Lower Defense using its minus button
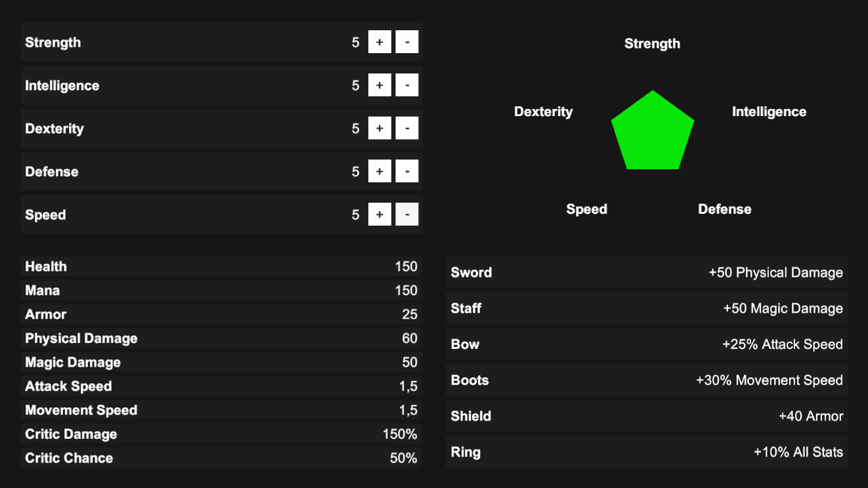Viewport: 868px width, 488px height. (407, 171)
